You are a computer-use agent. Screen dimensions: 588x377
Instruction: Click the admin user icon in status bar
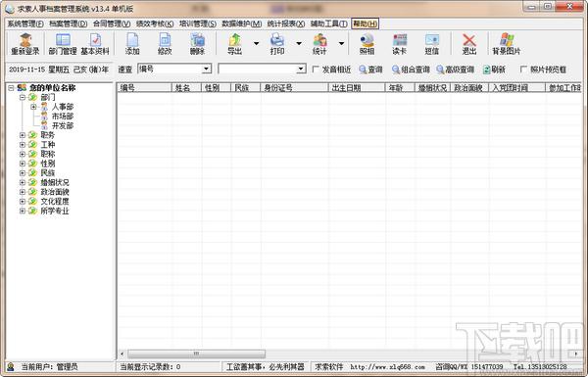point(11,366)
